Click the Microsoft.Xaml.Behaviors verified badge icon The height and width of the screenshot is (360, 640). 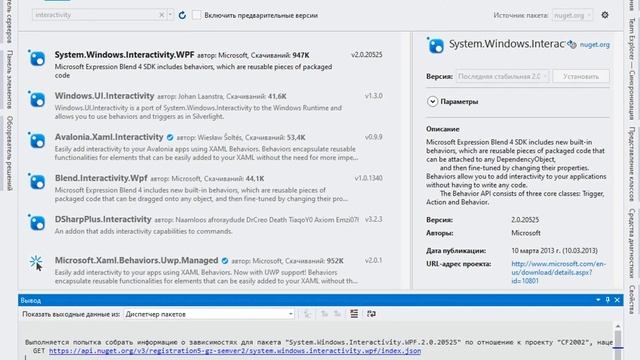pyautogui.click(x=225, y=261)
